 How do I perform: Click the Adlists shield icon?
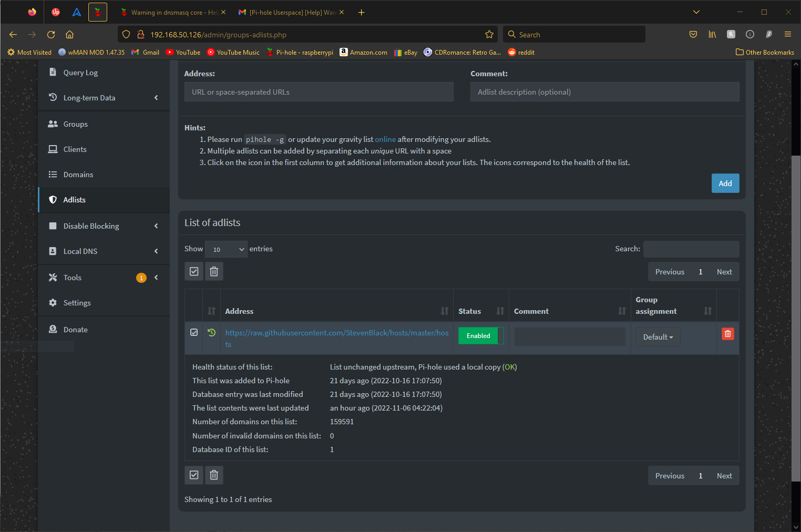(53, 199)
